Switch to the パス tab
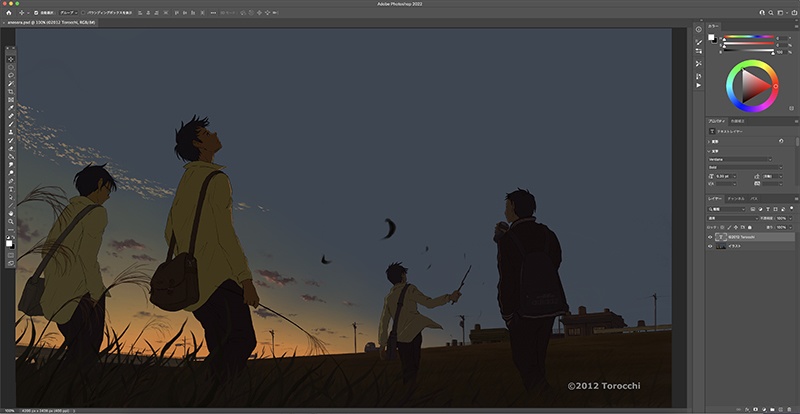Image resolution: width=800 pixels, height=414 pixels. click(x=754, y=199)
